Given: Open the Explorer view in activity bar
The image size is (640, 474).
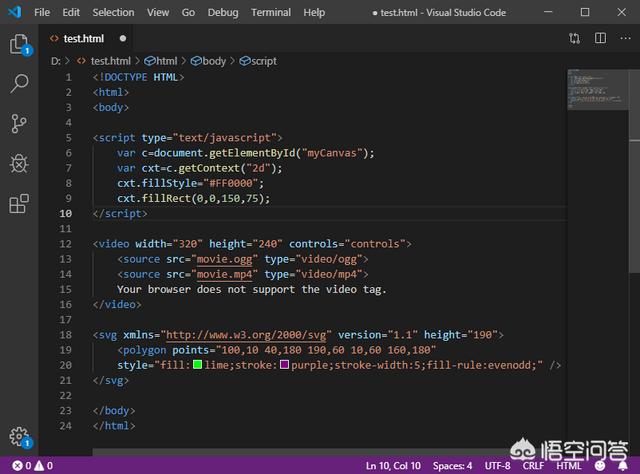Looking at the screenshot, I should pyautogui.click(x=19, y=44).
